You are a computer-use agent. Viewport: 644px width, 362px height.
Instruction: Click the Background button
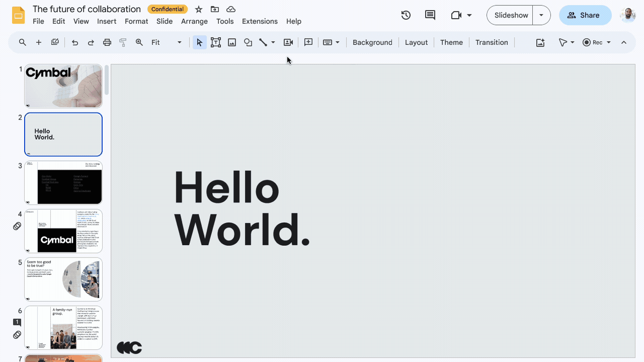pos(372,42)
